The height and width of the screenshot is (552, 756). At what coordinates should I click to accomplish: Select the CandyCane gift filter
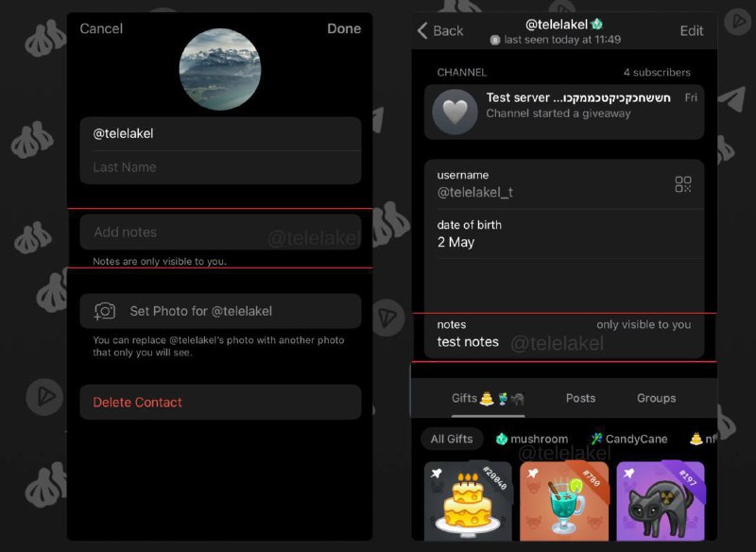click(629, 440)
